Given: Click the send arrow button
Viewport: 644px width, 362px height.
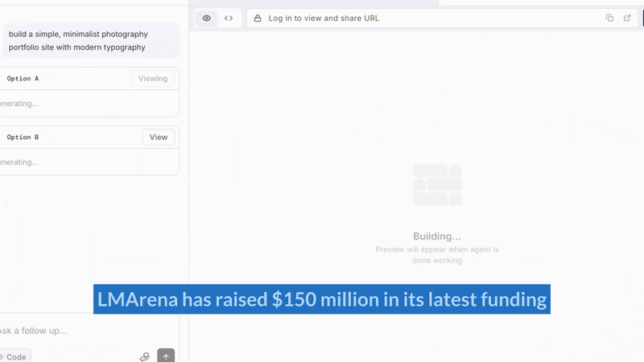Looking at the screenshot, I should [166, 356].
